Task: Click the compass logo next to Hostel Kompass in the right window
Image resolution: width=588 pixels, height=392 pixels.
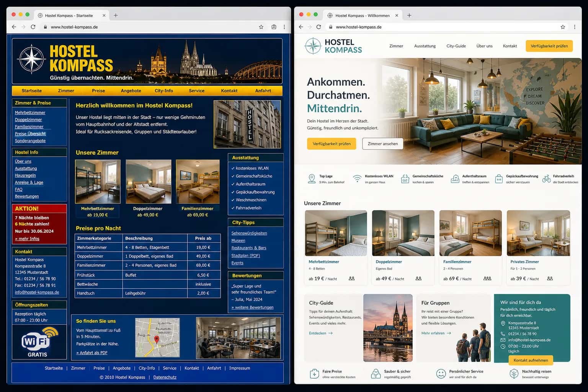Action: point(313,46)
